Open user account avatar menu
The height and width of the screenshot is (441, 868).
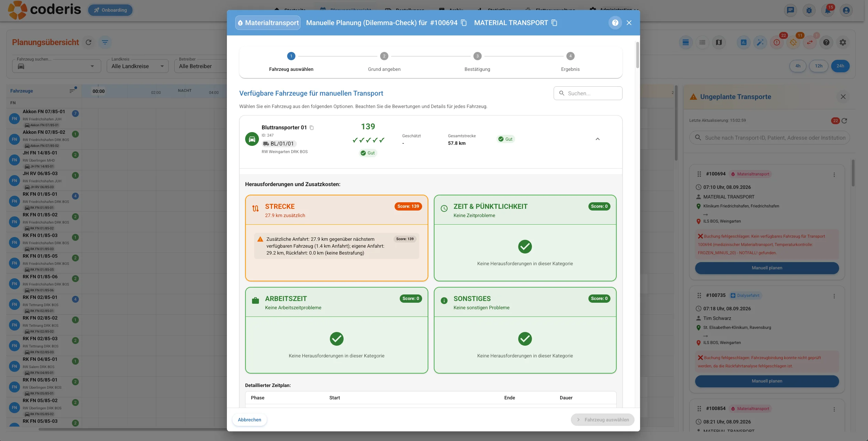click(x=846, y=10)
